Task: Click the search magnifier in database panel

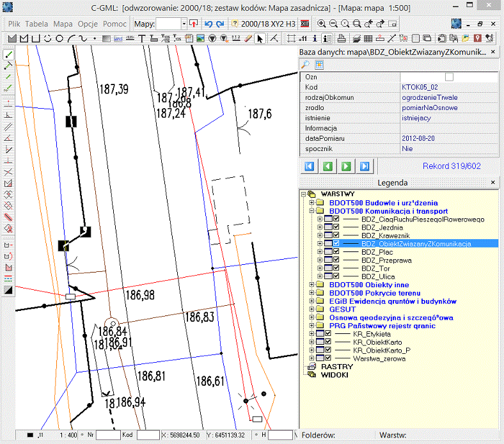Action: pyautogui.click(x=306, y=65)
